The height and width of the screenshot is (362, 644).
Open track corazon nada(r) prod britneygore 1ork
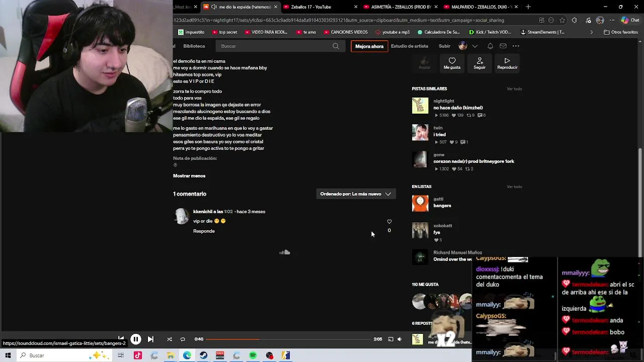473,161
